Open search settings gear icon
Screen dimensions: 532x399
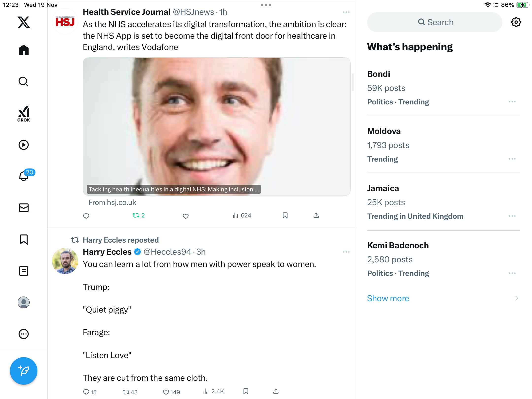tap(516, 22)
